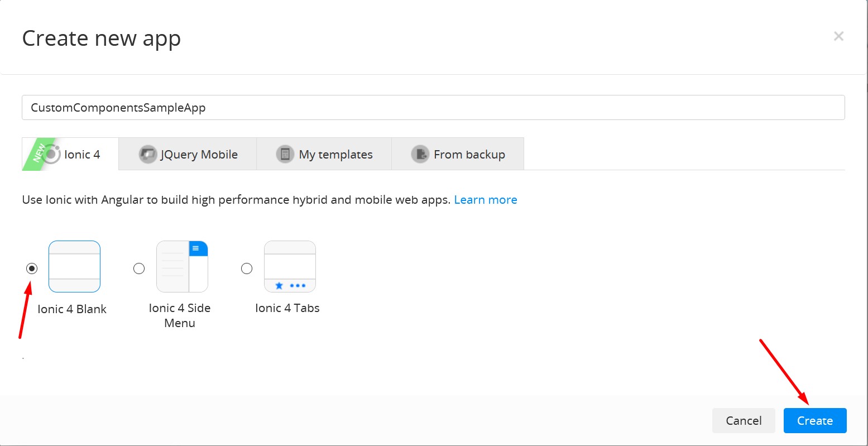Select the Ionic 4 Tabs radio button
The image size is (868, 446).
[247, 268]
